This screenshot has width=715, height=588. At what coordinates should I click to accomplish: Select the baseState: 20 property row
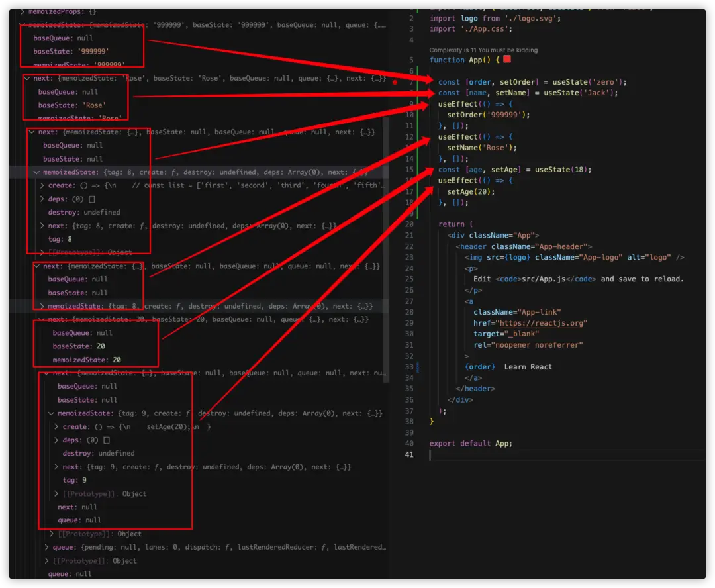[79, 346]
